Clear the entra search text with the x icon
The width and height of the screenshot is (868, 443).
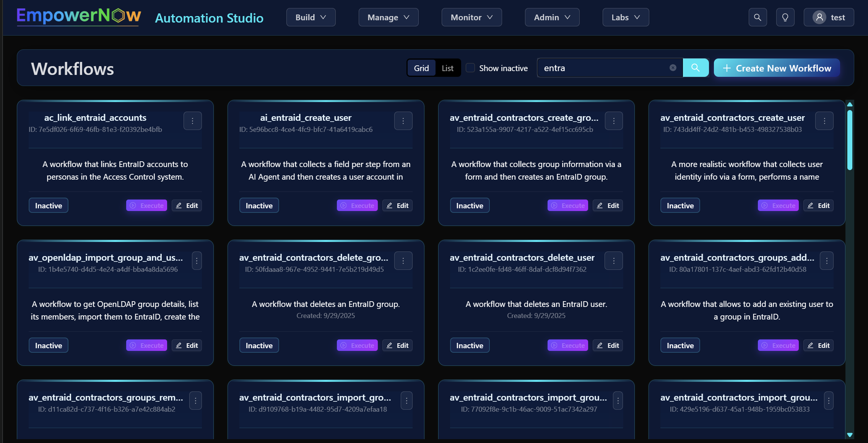click(673, 67)
